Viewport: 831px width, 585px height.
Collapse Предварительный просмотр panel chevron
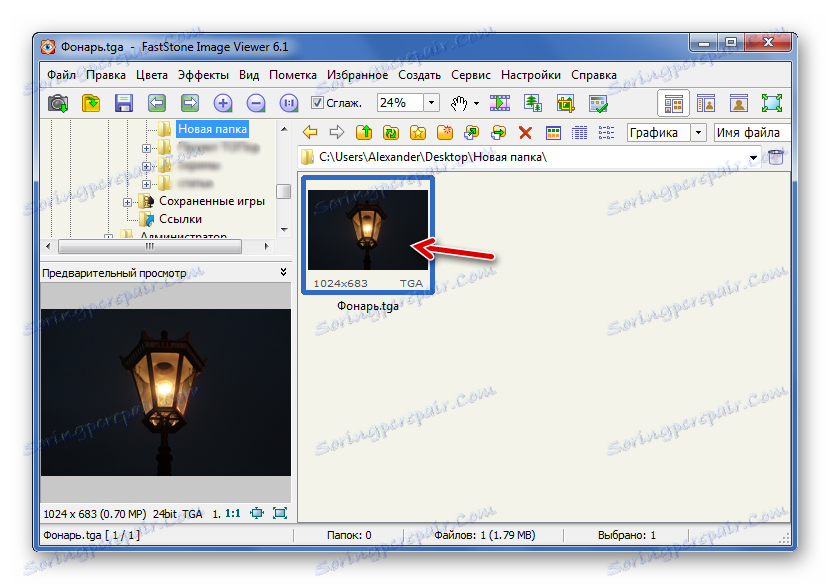click(x=284, y=272)
